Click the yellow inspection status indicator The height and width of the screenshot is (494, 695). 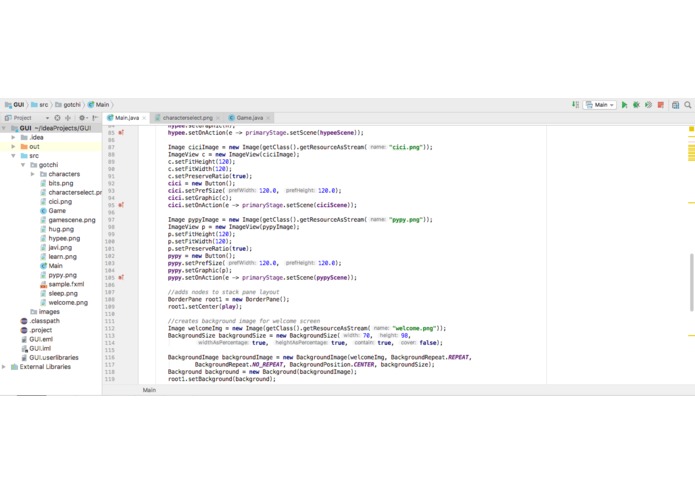(691, 129)
